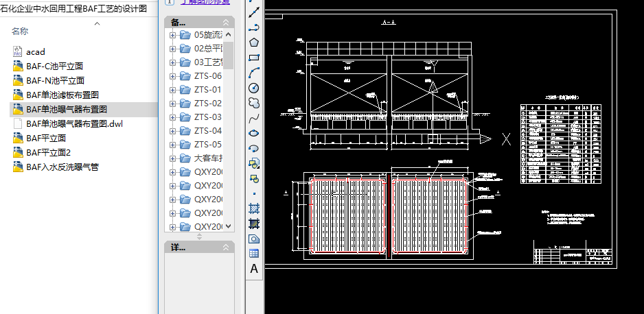Expand the ZTS-06 tree node
This screenshot has height=314, width=644.
(x=172, y=76)
